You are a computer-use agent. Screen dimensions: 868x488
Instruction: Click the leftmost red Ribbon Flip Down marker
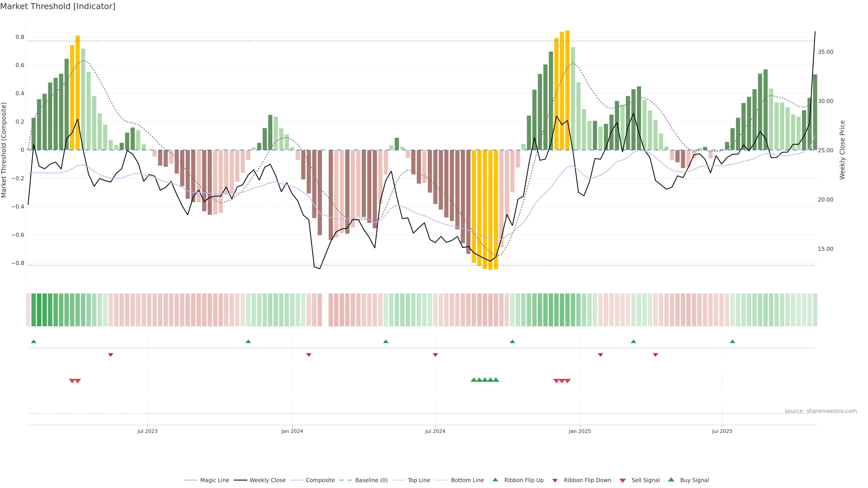[x=111, y=355]
